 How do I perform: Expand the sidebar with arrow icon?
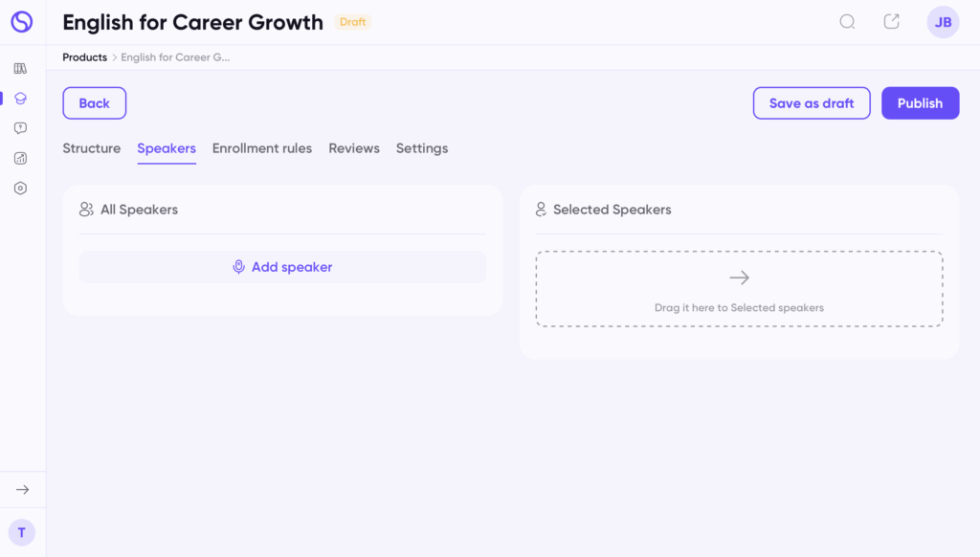[23, 489]
